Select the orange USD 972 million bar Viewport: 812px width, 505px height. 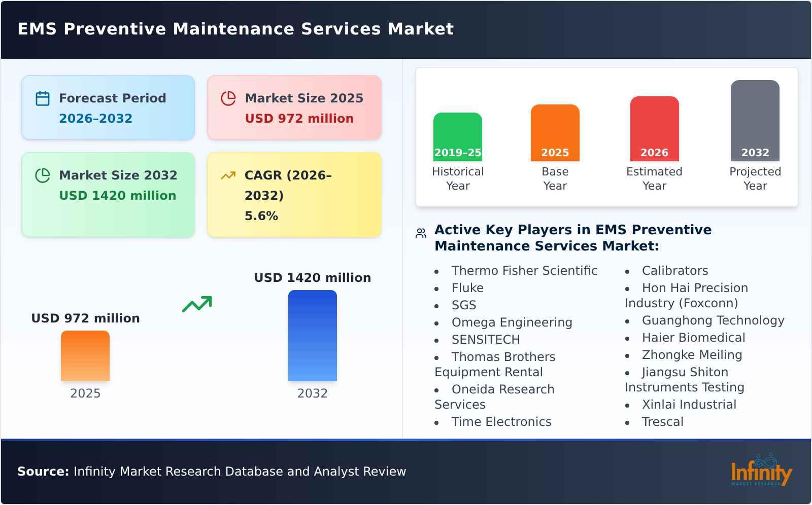point(85,356)
